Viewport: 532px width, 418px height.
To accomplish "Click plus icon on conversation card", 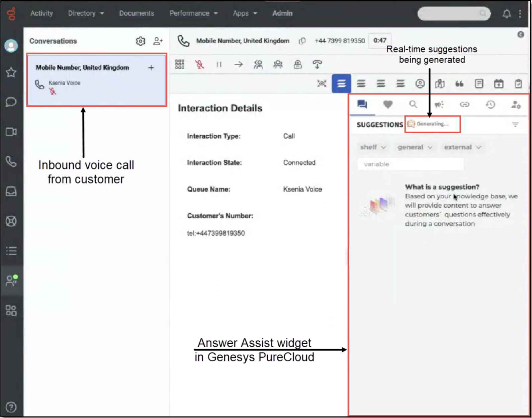I will click(151, 68).
